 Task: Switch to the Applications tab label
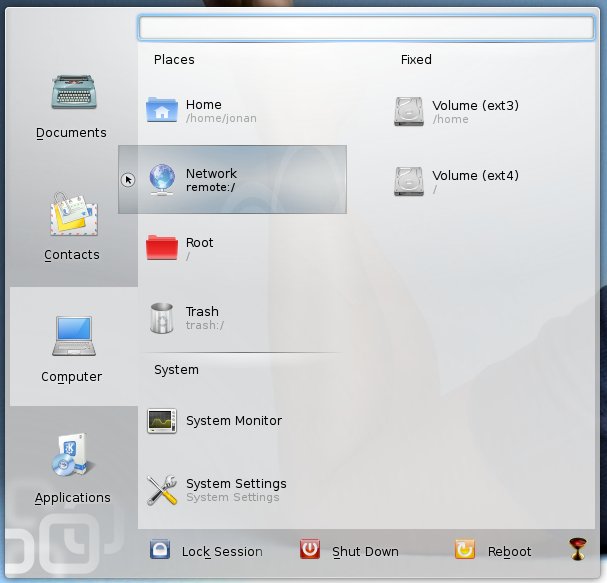73,497
